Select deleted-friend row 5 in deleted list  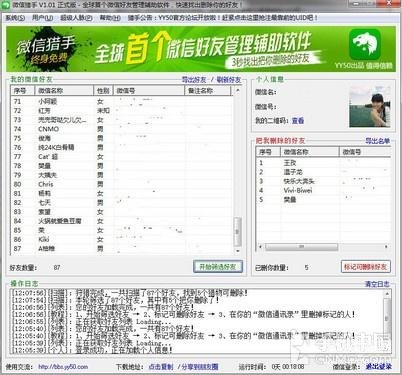pyautogui.click(x=323, y=199)
